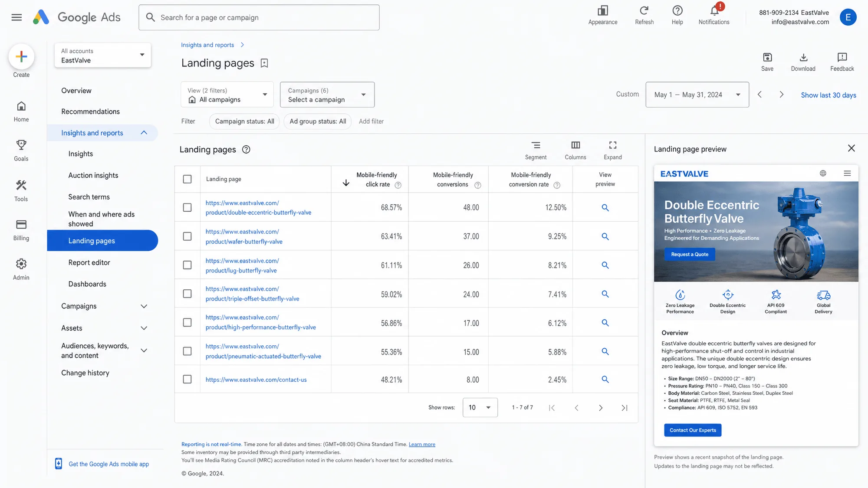The width and height of the screenshot is (868, 488).
Task: Click the Create plus button
Action: (21, 57)
